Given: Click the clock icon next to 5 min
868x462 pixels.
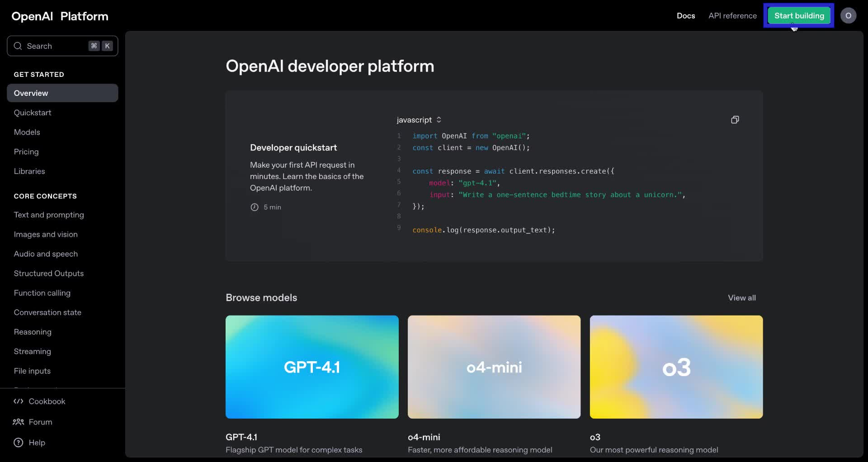Looking at the screenshot, I should (x=255, y=207).
